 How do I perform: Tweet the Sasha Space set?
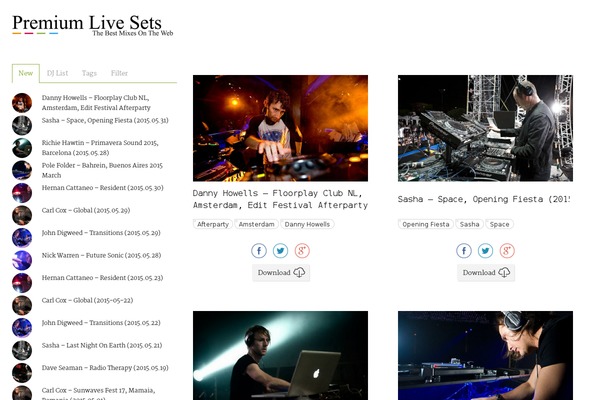click(x=486, y=251)
